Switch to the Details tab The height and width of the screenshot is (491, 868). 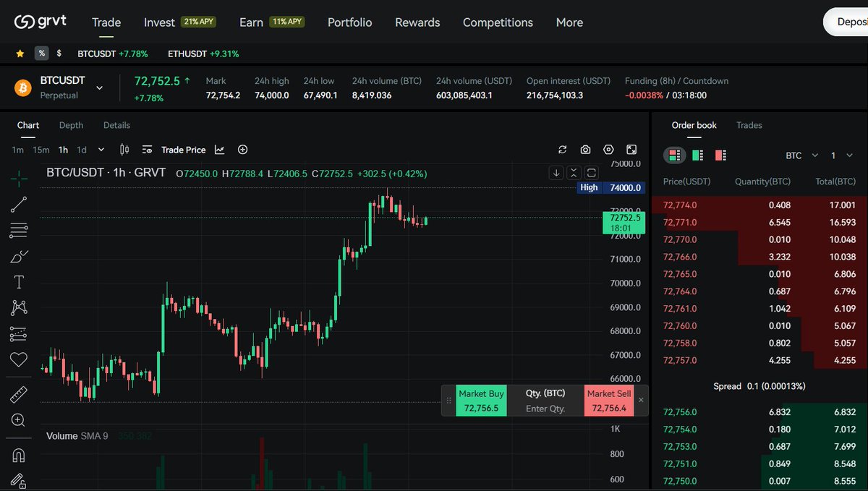coord(116,125)
